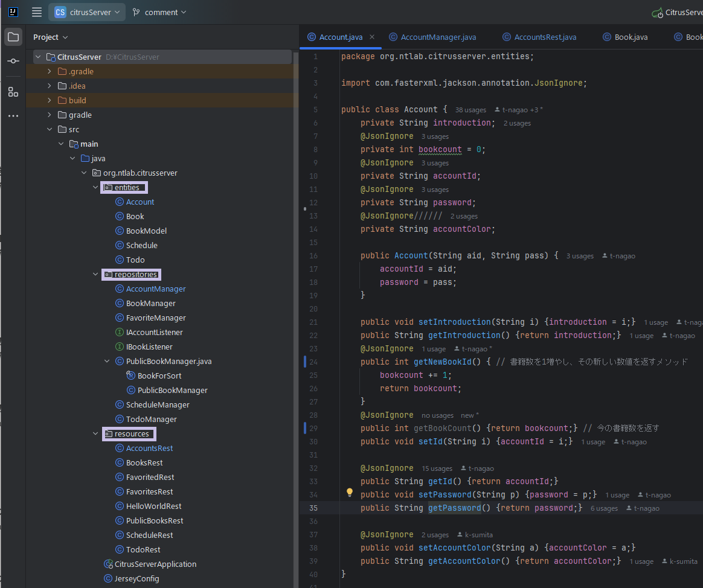Switch to the AccountManager.java tab
Image resolution: width=703 pixels, height=588 pixels.
click(438, 37)
